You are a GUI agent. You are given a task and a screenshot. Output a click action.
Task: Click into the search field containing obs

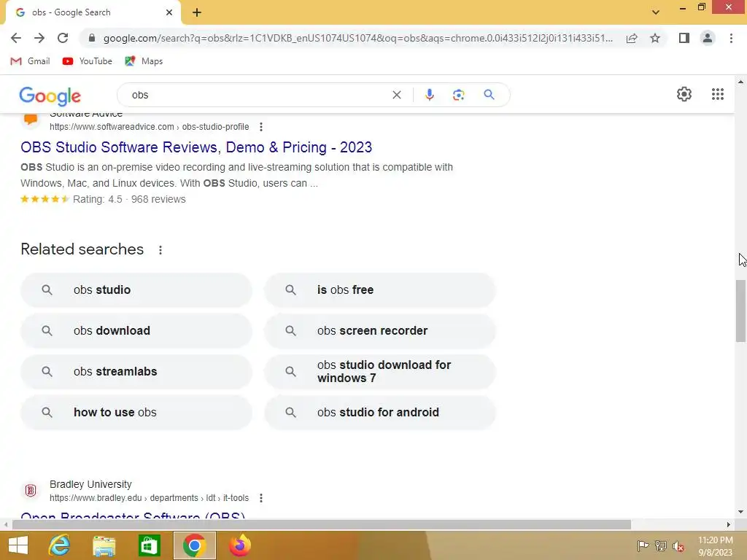[258, 95]
